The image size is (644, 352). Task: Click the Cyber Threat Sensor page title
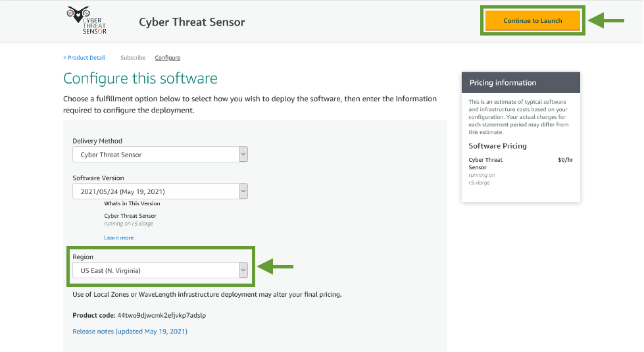[x=192, y=22]
